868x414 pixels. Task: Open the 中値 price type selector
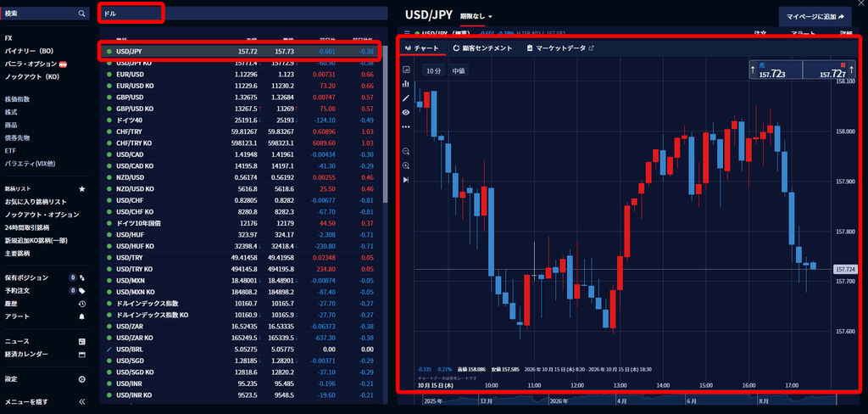pyautogui.click(x=458, y=70)
